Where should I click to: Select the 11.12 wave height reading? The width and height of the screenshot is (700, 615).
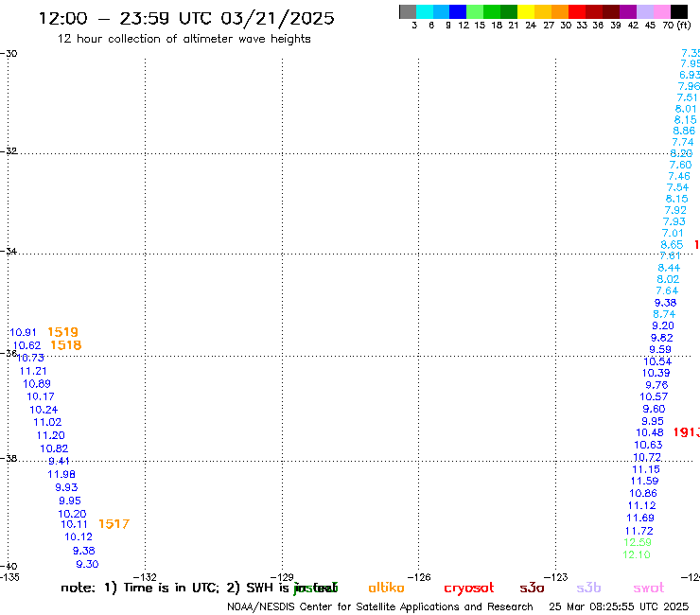pyautogui.click(x=642, y=505)
